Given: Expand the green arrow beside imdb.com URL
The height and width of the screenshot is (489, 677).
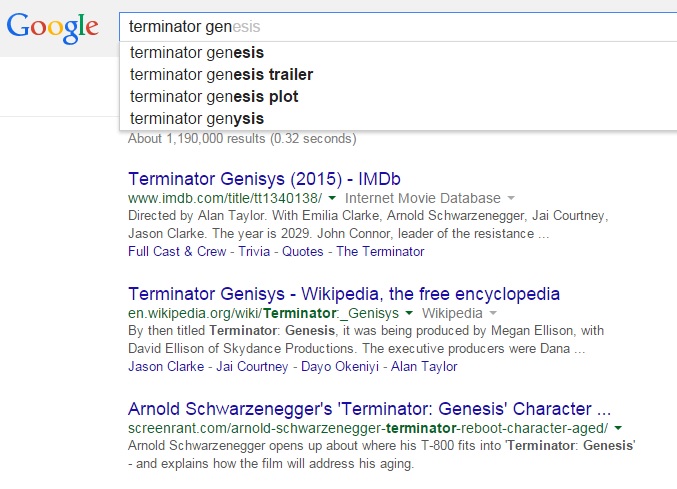Looking at the screenshot, I should 332,198.
